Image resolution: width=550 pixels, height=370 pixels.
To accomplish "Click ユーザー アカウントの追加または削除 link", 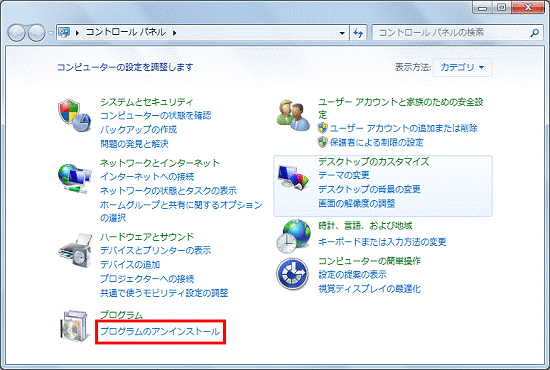I will coord(403,128).
